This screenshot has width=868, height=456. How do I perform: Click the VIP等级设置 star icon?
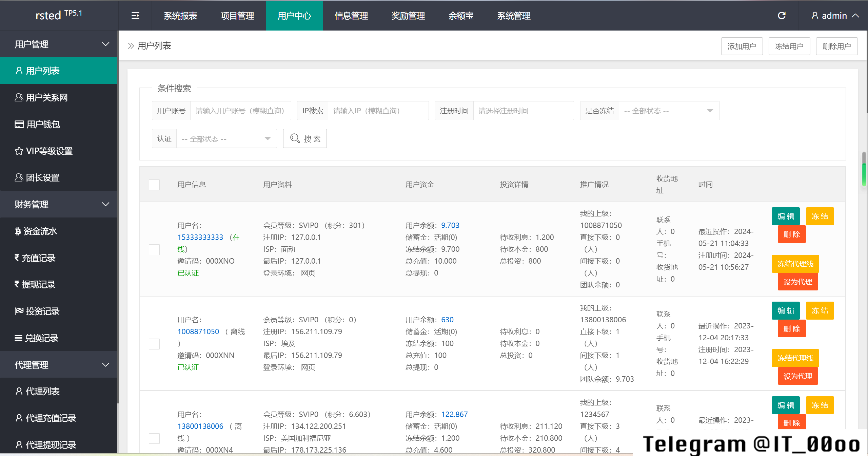pos(19,151)
